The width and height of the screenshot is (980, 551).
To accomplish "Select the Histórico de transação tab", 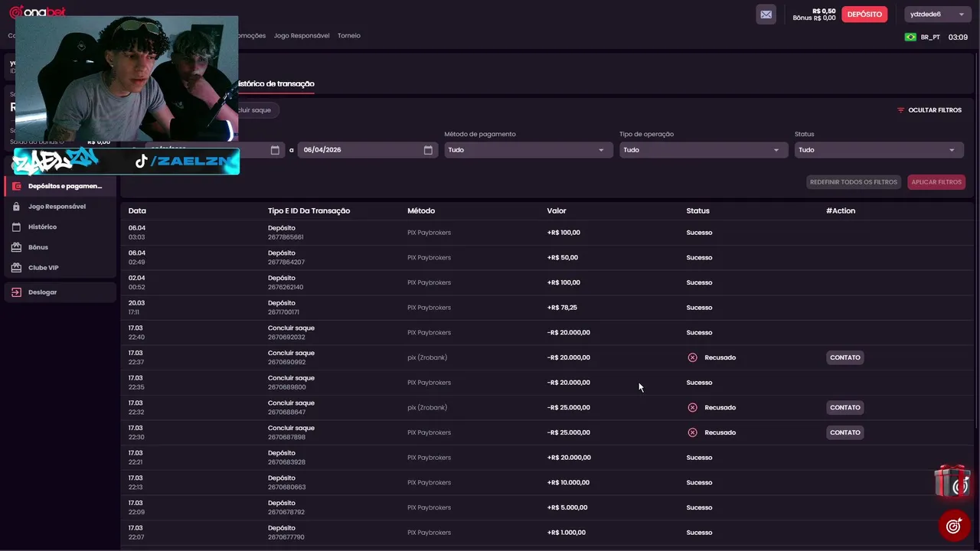I will coord(276,83).
